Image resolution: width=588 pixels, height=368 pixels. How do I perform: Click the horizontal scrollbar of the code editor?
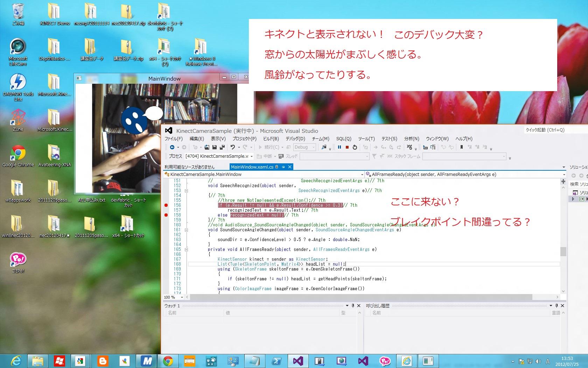(372, 297)
